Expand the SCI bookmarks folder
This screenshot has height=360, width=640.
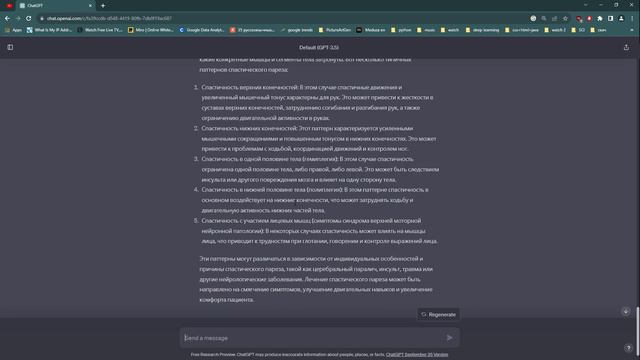(x=578, y=30)
